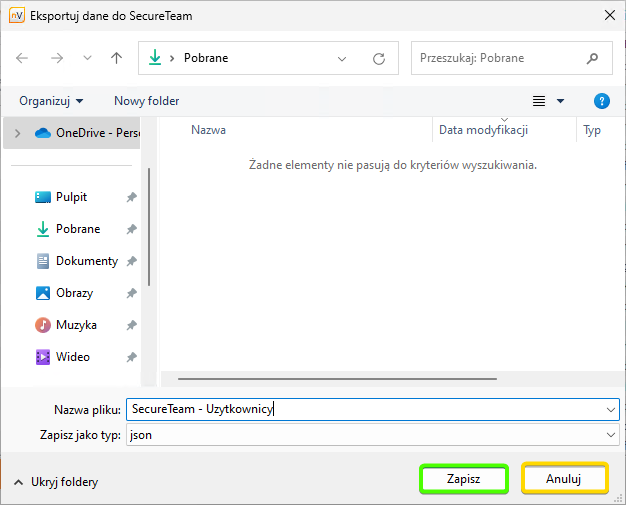Click the pin icon next to Pulpit

[x=132, y=197]
